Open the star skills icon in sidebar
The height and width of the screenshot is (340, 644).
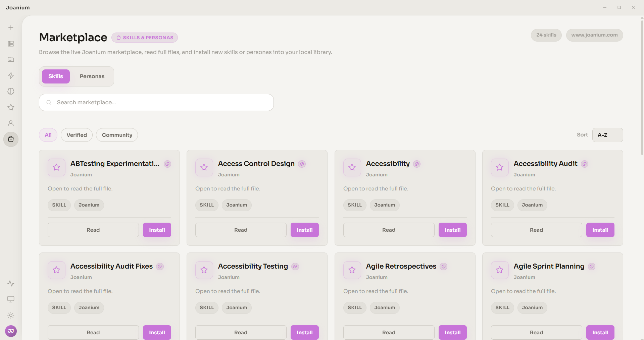11,107
